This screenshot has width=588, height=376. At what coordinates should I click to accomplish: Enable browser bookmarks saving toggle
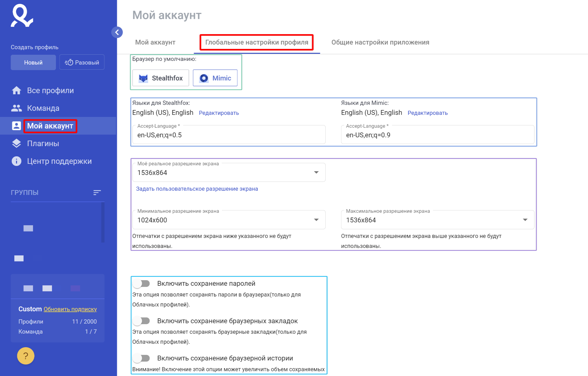141,321
